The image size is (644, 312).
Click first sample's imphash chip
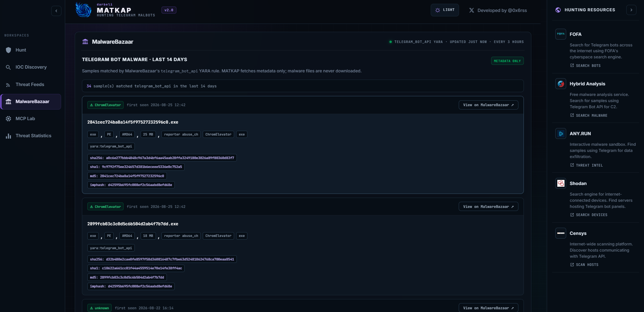click(x=131, y=185)
